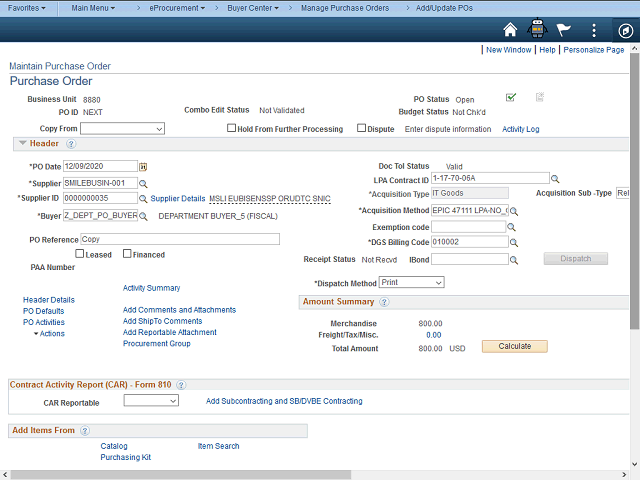Open the three-dot actions menu icon
Image resolution: width=640 pixels, height=480 pixels.
coord(595,30)
